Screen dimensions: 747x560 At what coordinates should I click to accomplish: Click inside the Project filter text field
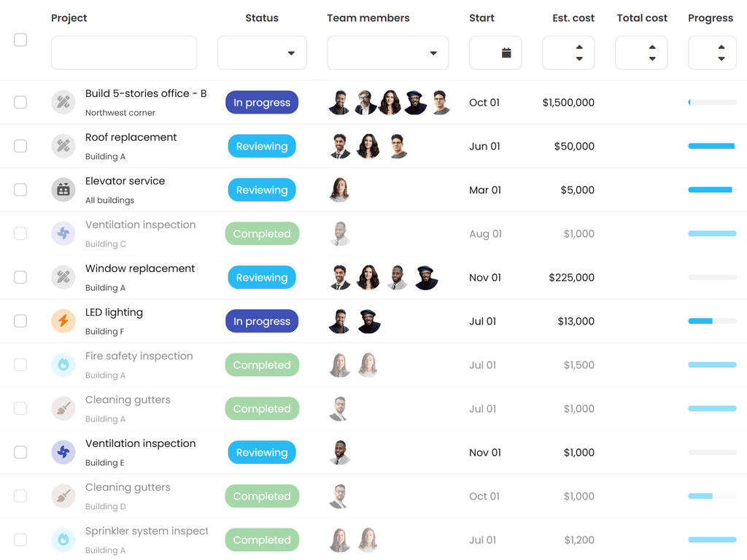click(124, 52)
